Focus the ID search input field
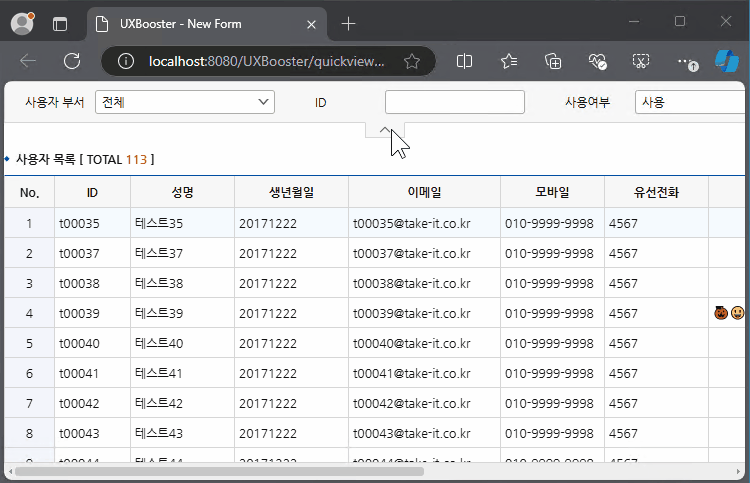750x483 pixels. pos(454,102)
